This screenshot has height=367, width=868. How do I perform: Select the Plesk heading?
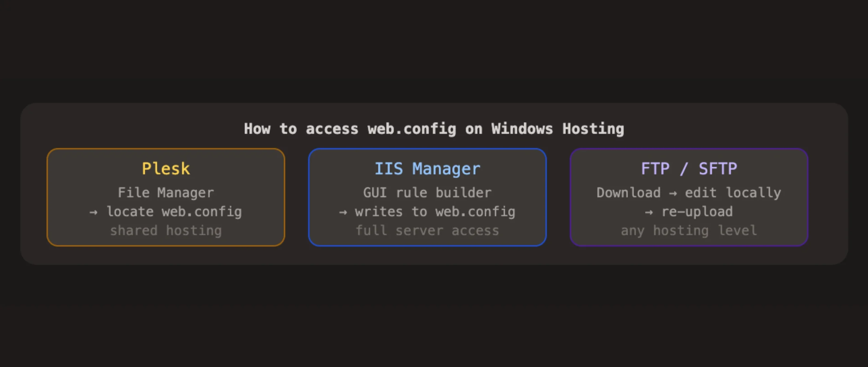[x=166, y=169]
